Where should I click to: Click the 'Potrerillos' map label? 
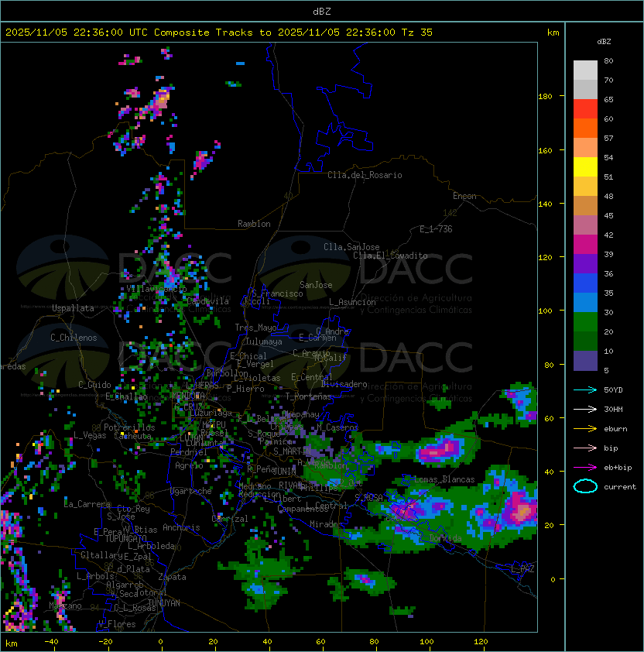[x=129, y=427]
